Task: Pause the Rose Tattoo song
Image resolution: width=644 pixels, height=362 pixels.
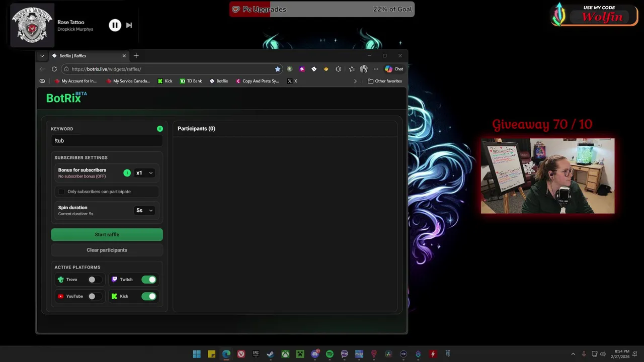Action: point(115,25)
